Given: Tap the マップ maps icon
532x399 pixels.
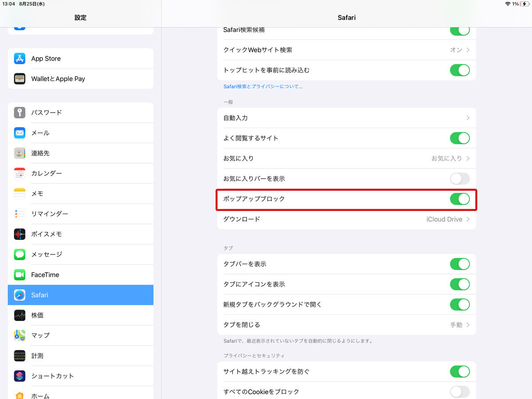Looking at the screenshot, I should [20, 336].
